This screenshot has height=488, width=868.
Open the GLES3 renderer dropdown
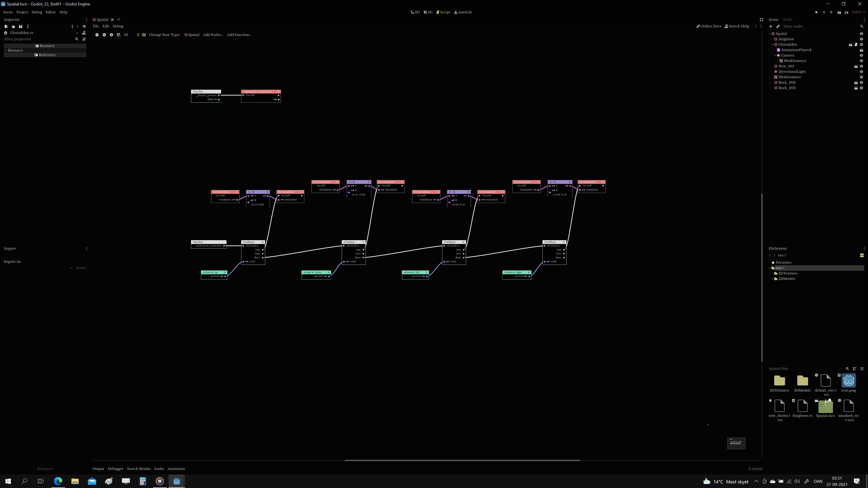(858, 12)
